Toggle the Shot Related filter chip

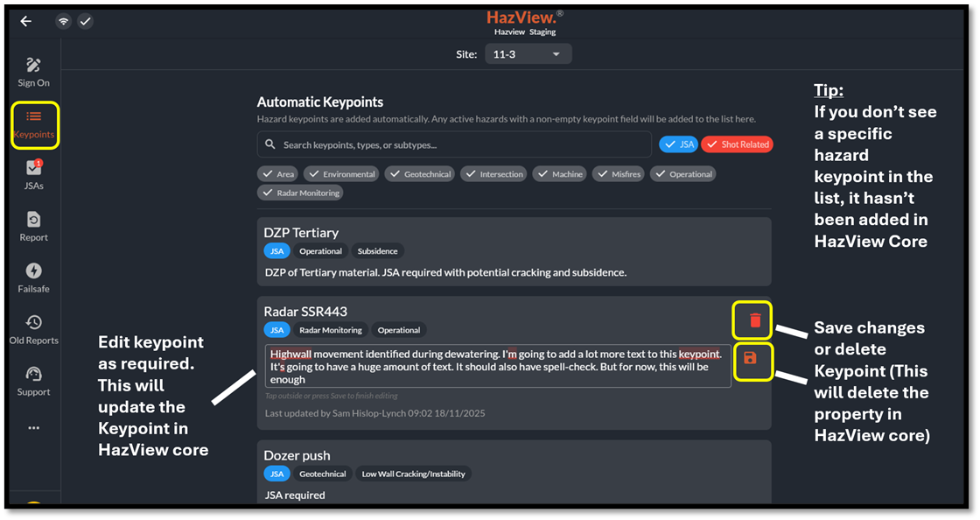click(x=737, y=144)
